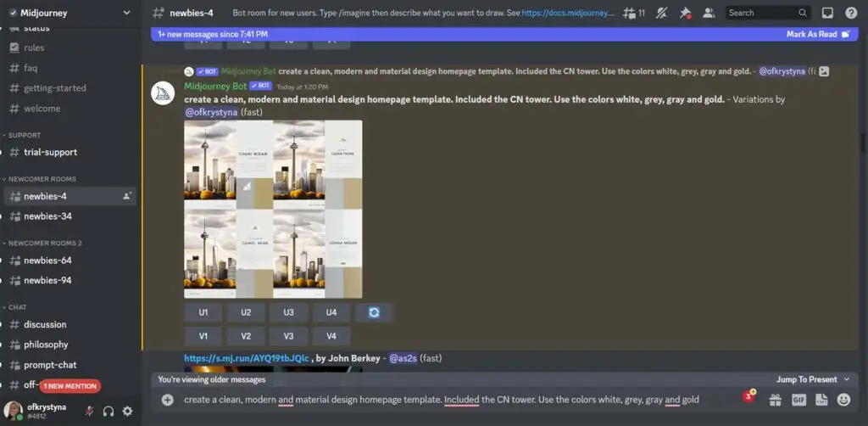Image resolution: width=868 pixels, height=426 pixels.
Task: Click the U1 upscale button
Action: tap(203, 312)
